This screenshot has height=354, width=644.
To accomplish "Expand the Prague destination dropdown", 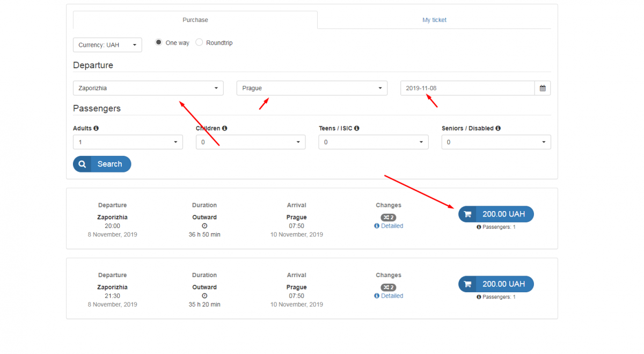I will click(312, 88).
